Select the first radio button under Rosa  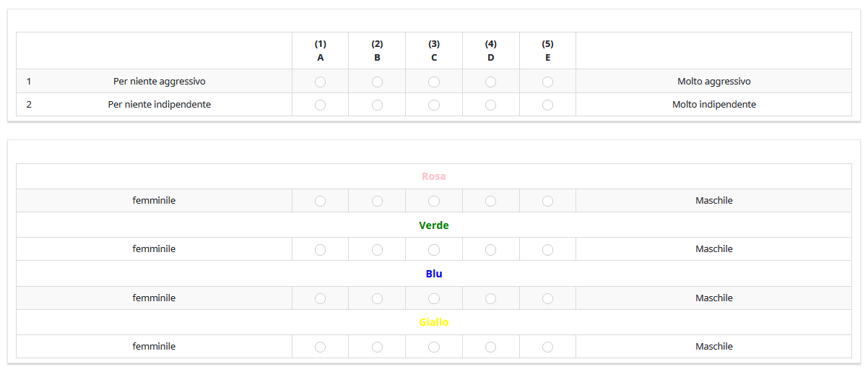click(321, 201)
